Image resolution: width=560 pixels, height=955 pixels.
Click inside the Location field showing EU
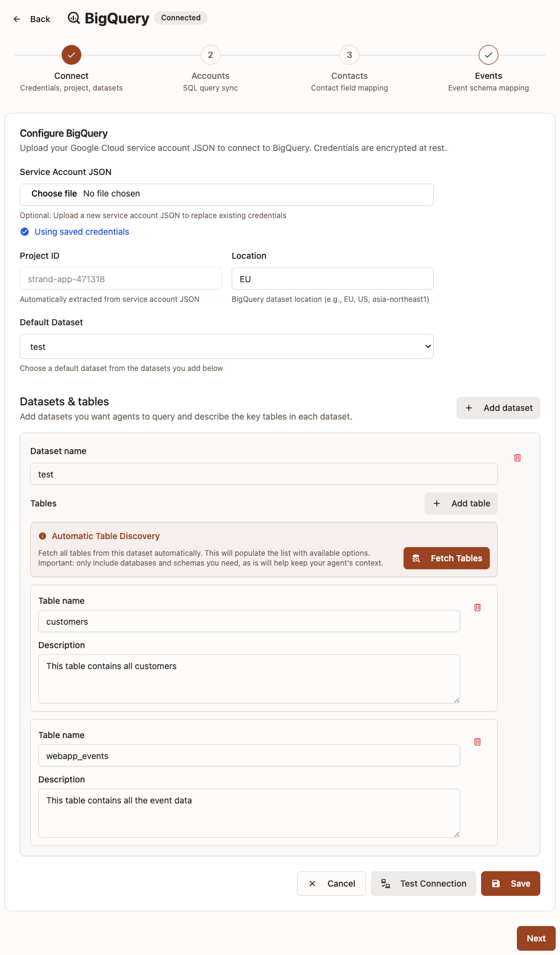pyautogui.click(x=332, y=278)
